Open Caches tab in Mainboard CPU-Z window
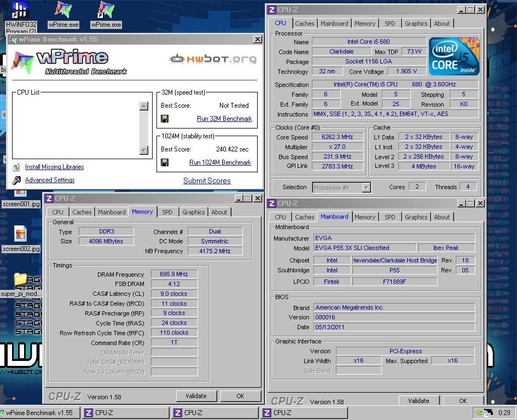Image resolution: width=517 pixels, height=420 pixels. 304,217
